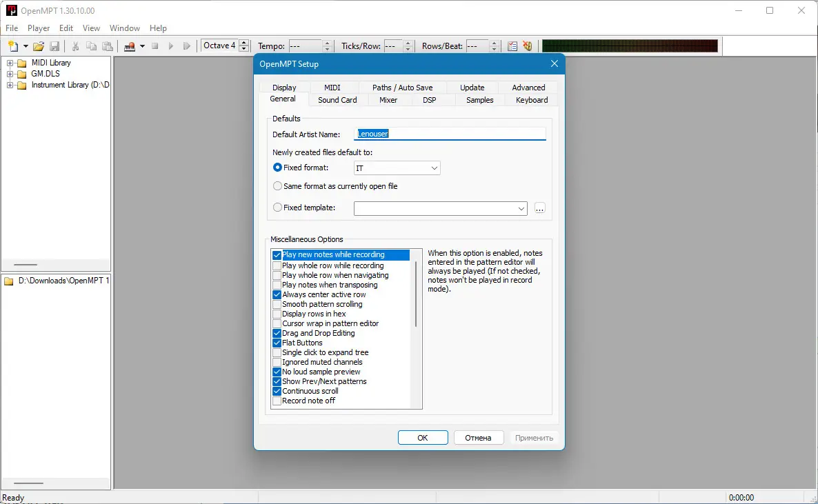
Task: Switch to the Paths / Auto Save tab
Action: pyautogui.click(x=402, y=88)
